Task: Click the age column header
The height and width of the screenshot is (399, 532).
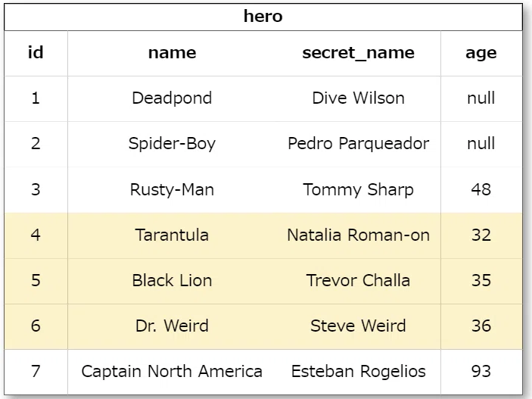Action: (x=481, y=53)
